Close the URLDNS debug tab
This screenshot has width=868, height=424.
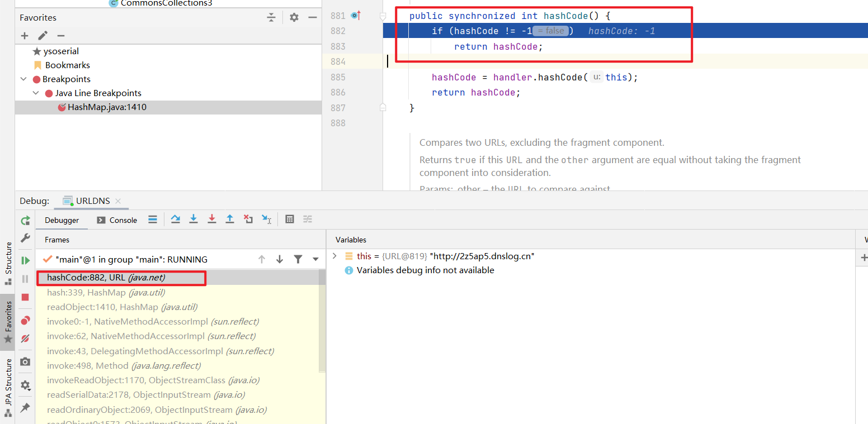pos(118,201)
